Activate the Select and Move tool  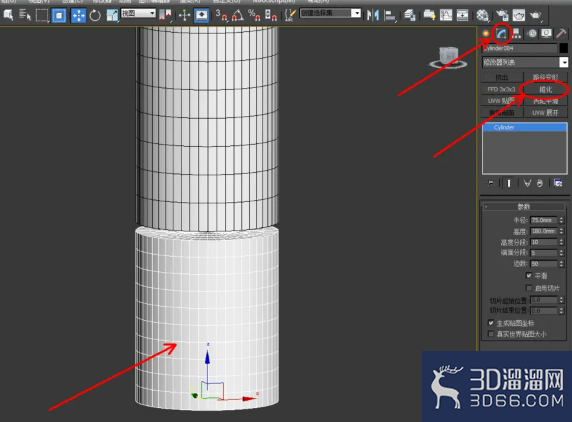coord(78,15)
